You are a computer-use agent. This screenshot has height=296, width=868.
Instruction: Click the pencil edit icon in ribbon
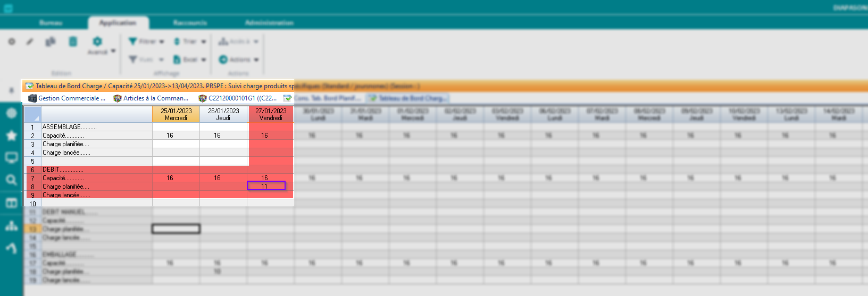tap(30, 41)
